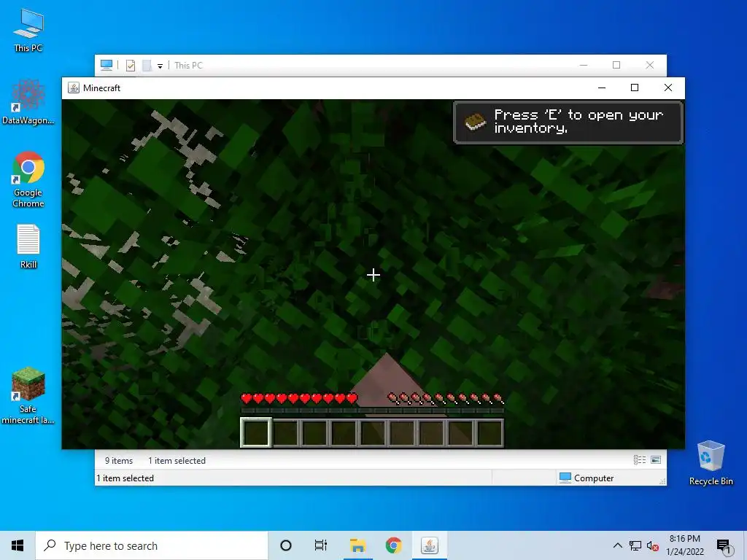Open Task View on the taskbar
Viewport: 747px width, 560px height.
[x=321, y=545]
